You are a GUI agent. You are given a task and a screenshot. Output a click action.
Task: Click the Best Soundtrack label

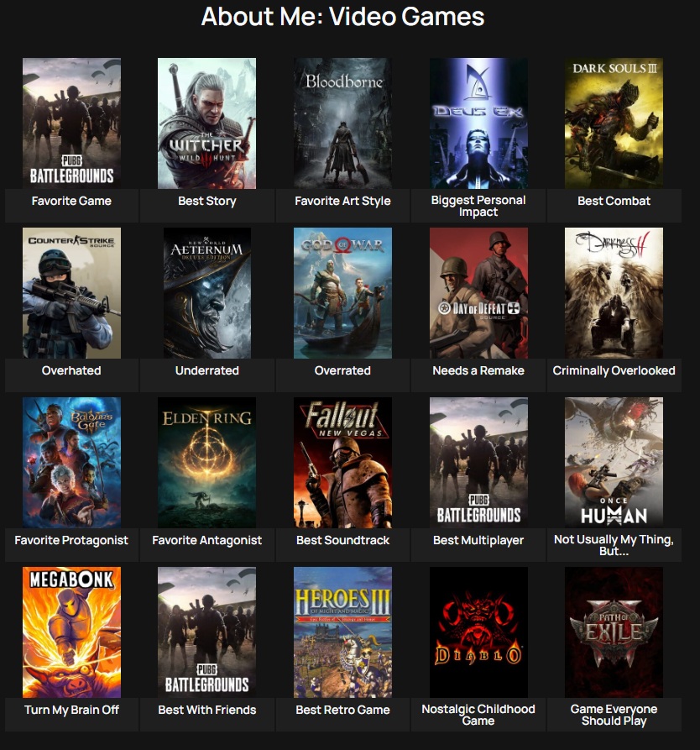(342, 541)
